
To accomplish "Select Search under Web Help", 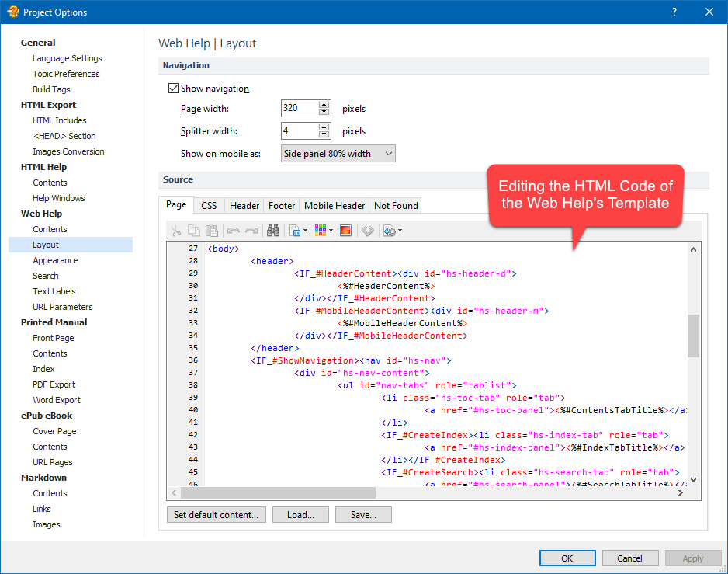I will coord(46,276).
